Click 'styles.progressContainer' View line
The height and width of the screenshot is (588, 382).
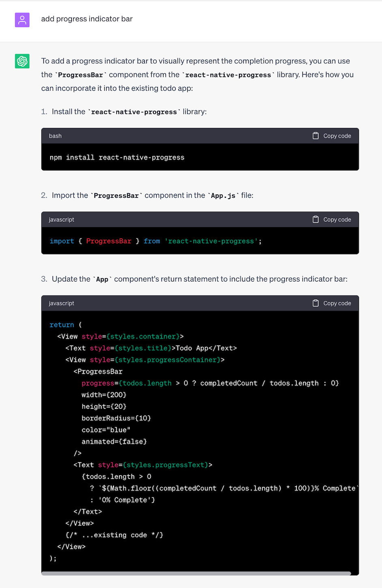coord(145,360)
